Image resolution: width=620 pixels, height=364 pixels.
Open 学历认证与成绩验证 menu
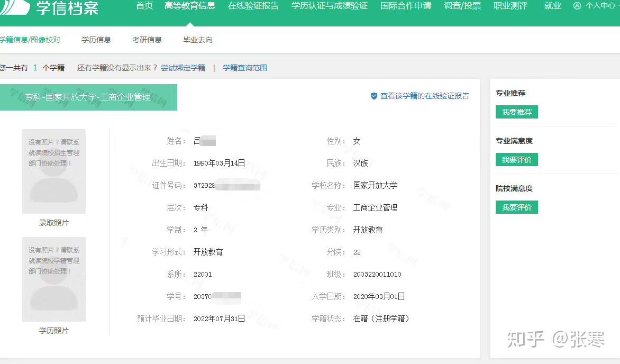coord(330,5)
